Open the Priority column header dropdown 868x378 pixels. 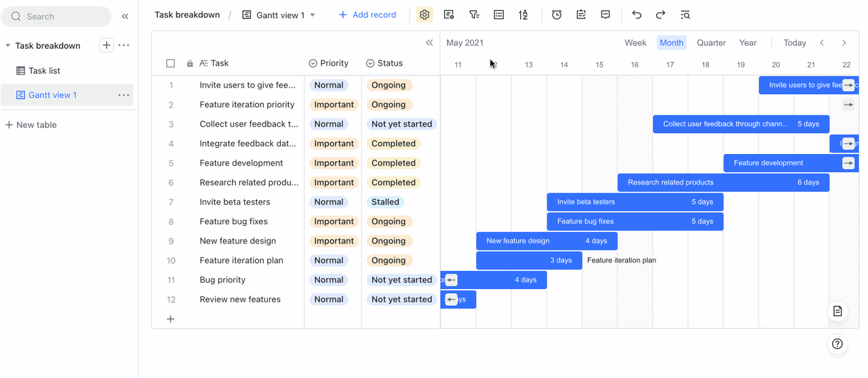(x=313, y=63)
